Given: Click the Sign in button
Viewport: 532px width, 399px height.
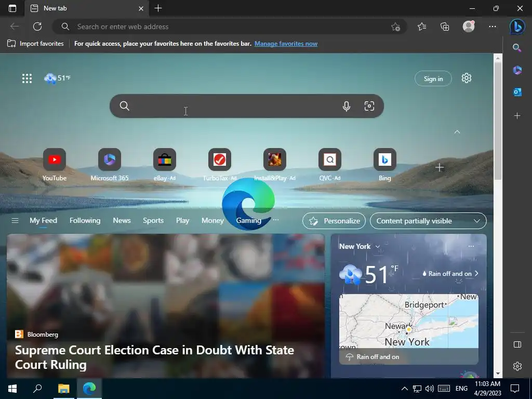Looking at the screenshot, I should [x=433, y=79].
